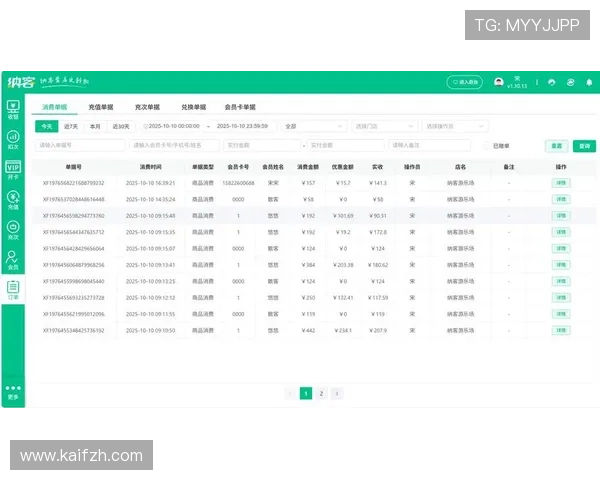
Task: Open 详情 for order at 09:10:50
Action: [561, 330]
